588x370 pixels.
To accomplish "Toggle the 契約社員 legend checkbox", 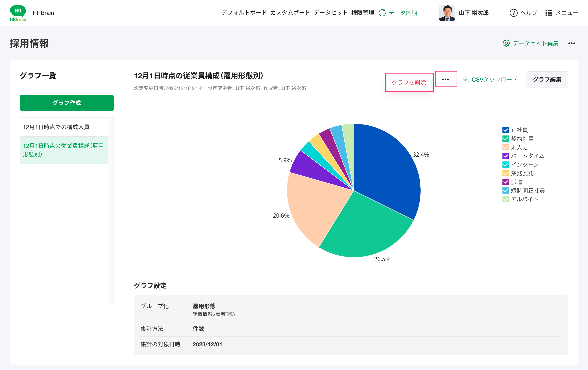I will click(506, 139).
